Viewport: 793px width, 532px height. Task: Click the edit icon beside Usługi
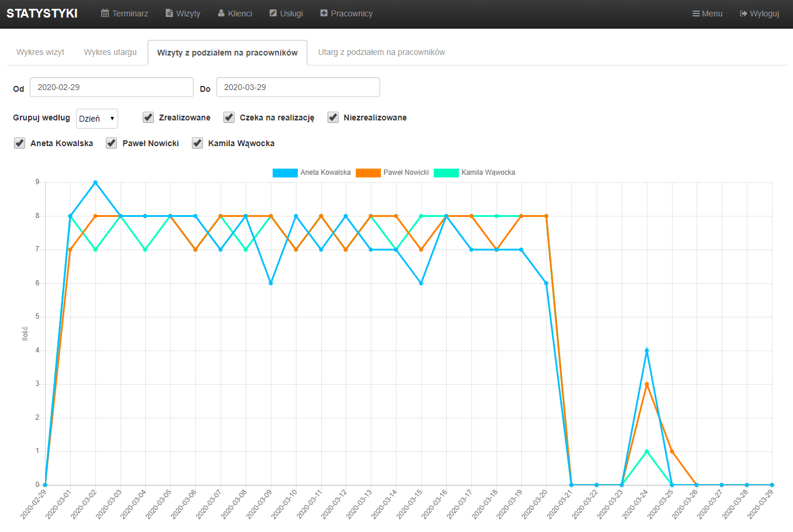click(x=273, y=13)
